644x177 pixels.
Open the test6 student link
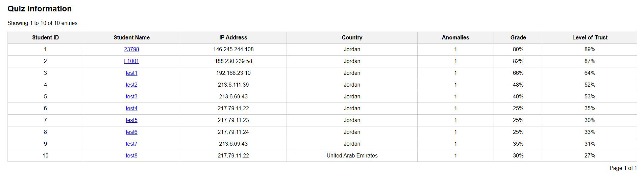[131, 132]
